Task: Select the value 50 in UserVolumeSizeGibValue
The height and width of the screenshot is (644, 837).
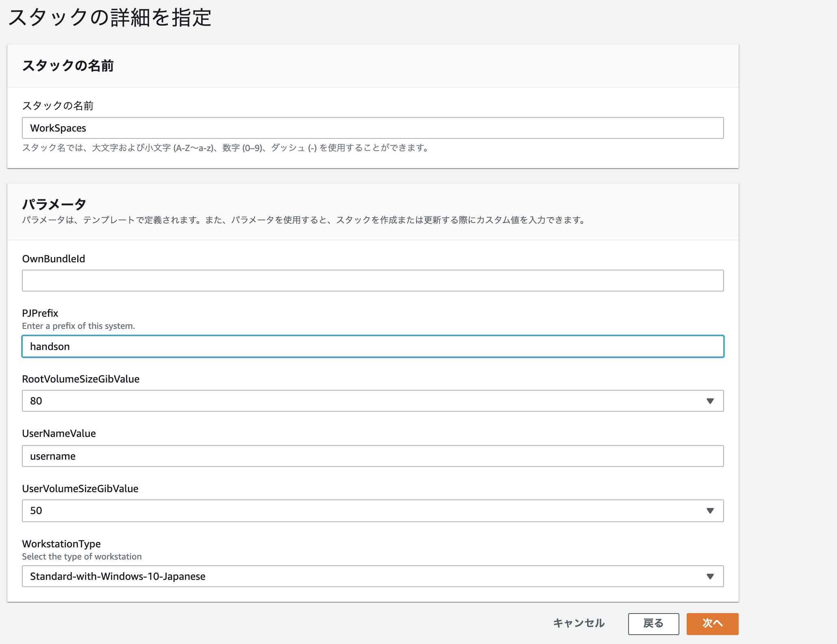Action: [x=35, y=511]
